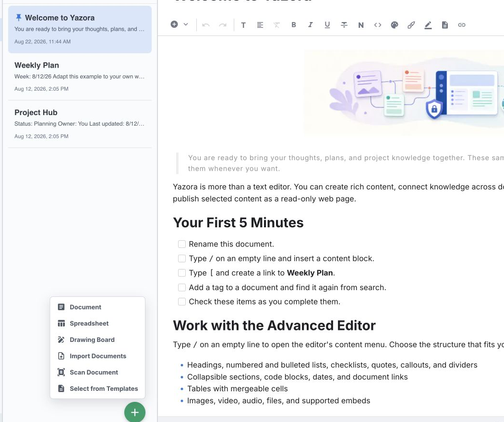Screen dimensions: 504x422
Task: Click the 'Aug 22, 2026, 11:44 AM' timestamp
Action: [42, 41]
